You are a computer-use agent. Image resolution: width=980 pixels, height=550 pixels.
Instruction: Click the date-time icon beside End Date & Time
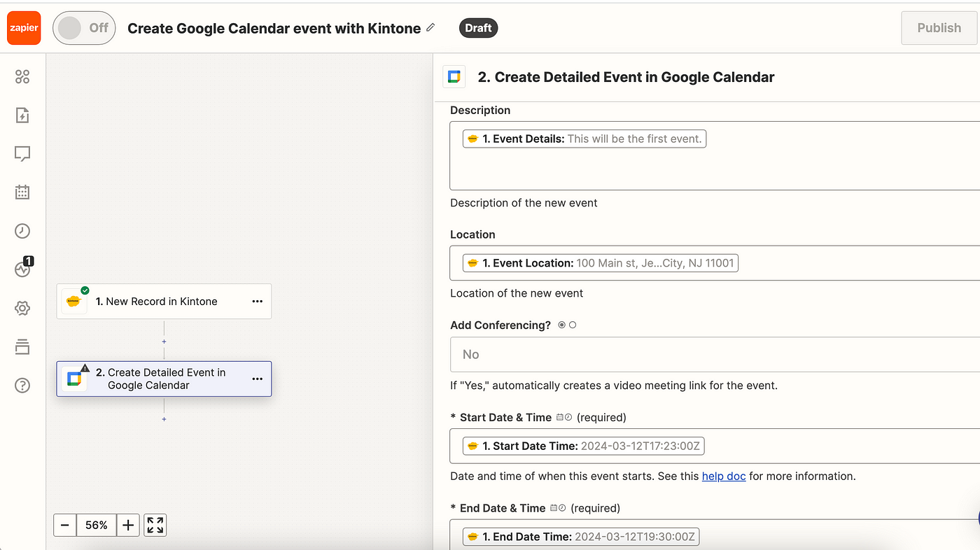click(558, 509)
